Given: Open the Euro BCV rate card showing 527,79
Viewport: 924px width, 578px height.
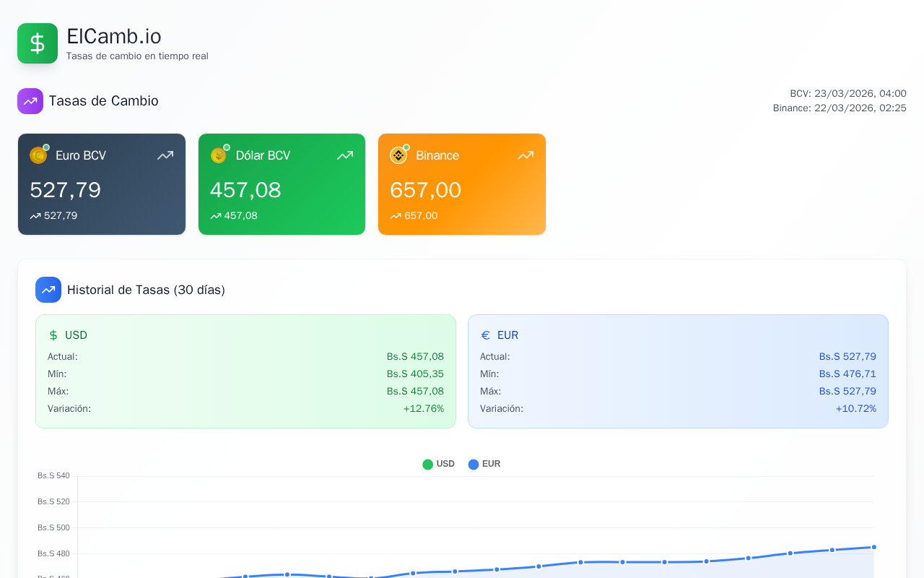Looking at the screenshot, I should (102, 184).
